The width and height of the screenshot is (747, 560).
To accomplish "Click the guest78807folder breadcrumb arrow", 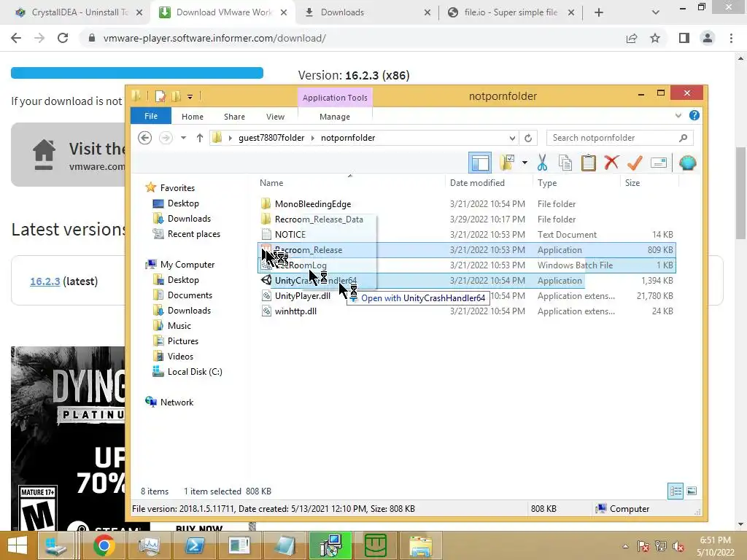I will click(x=312, y=138).
